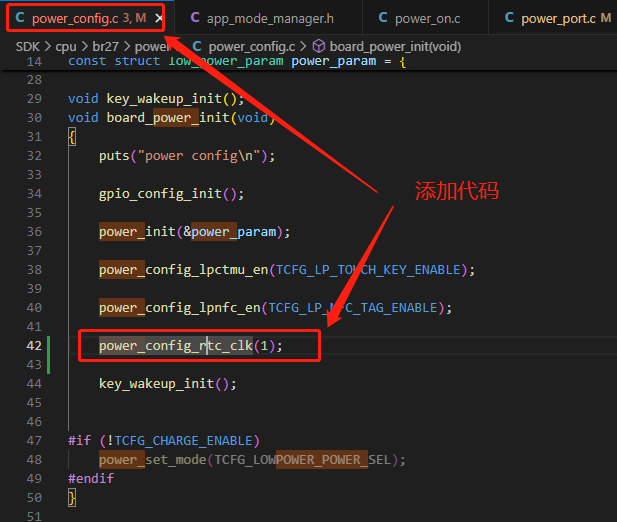Click the puts("power config\n") line
Image resolution: width=617 pixels, height=522 pixels.
click(x=187, y=156)
